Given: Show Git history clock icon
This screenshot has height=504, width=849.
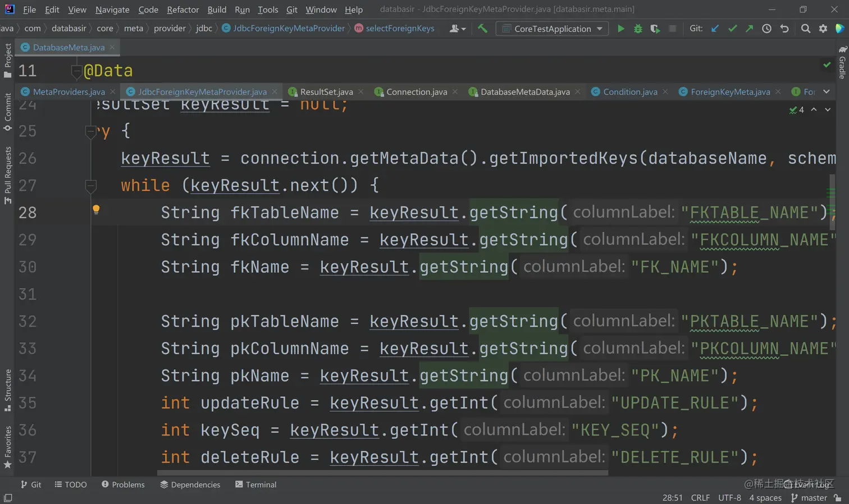Looking at the screenshot, I should 766,29.
